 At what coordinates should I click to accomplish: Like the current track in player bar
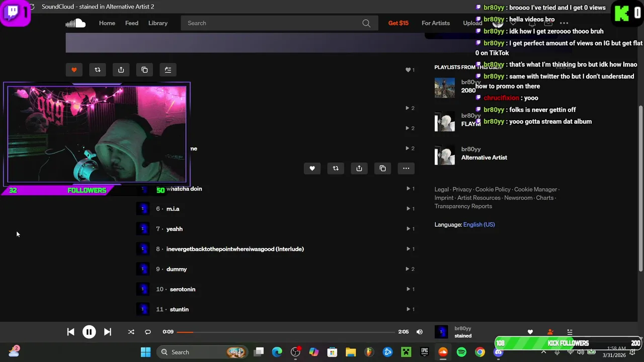[x=530, y=332]
